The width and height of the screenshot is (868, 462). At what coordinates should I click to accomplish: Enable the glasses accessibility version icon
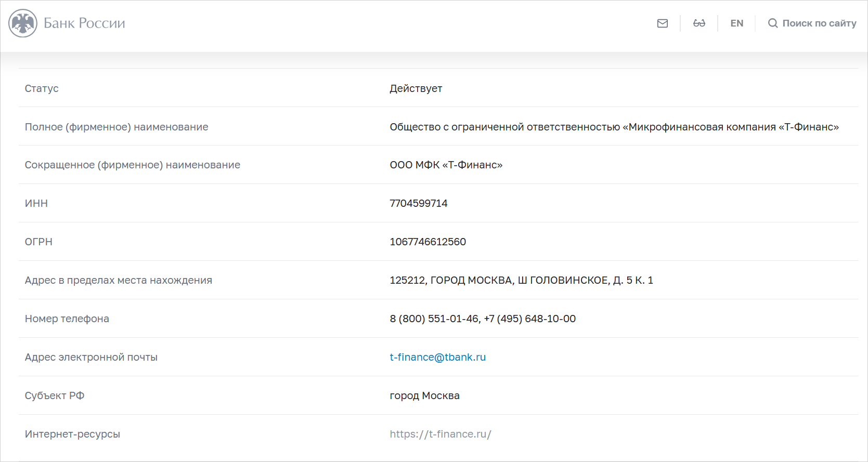tap(699, 23)
